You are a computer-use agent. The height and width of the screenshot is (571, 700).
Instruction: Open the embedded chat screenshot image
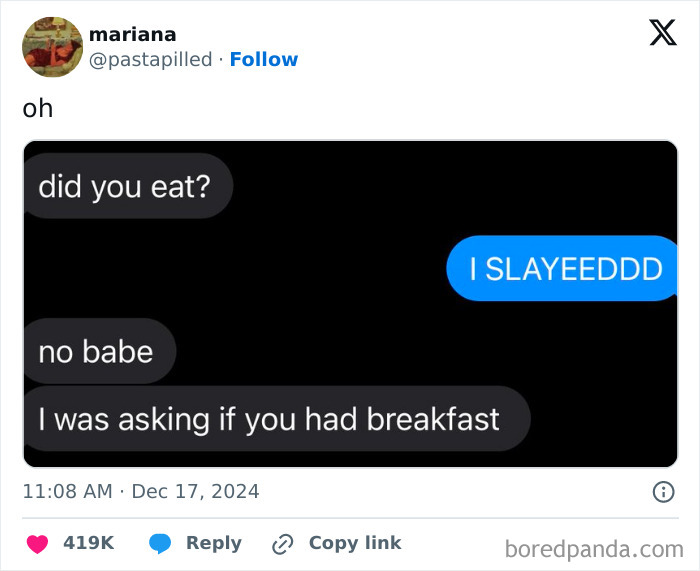point(350,304)
